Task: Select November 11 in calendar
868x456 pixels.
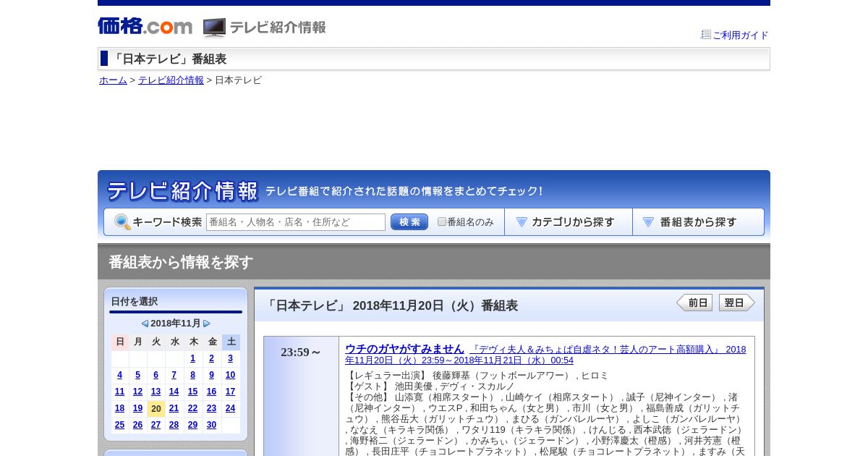Action: (120, 392)
